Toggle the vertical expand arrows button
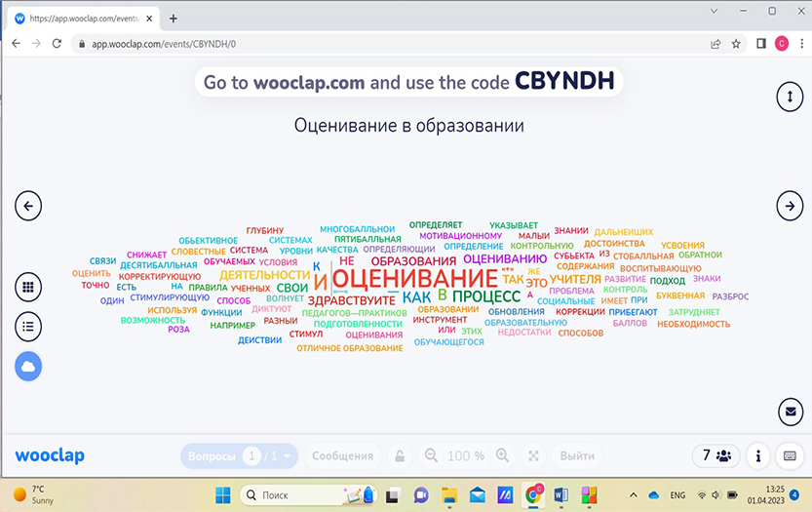Screen dimensions: 812x512 pos(789,96)
